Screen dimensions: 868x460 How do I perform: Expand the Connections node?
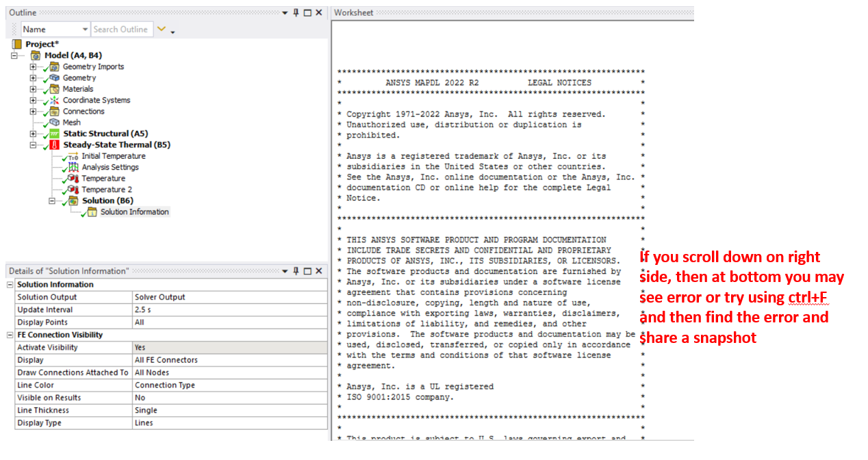click(x=33, y=112)
